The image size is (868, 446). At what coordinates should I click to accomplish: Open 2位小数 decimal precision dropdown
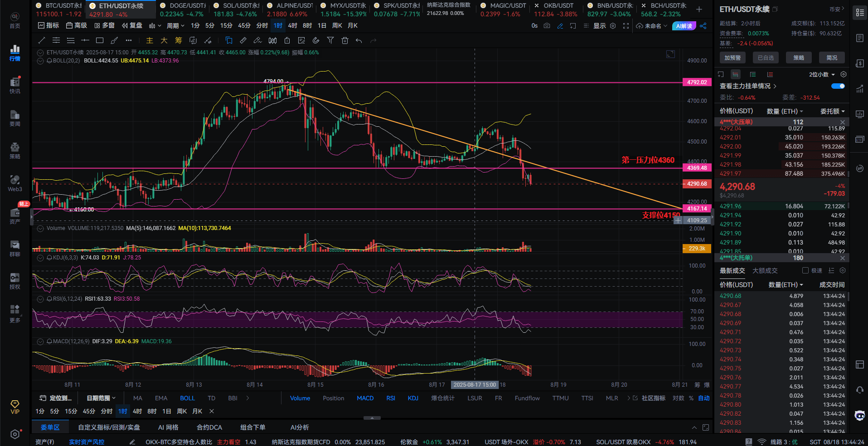(822, 74)
